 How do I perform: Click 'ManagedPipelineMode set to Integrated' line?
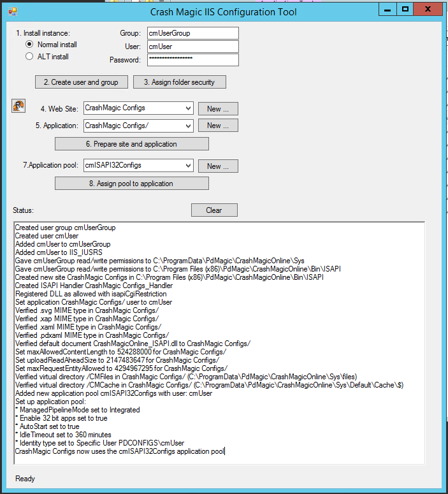coord(78,410)
